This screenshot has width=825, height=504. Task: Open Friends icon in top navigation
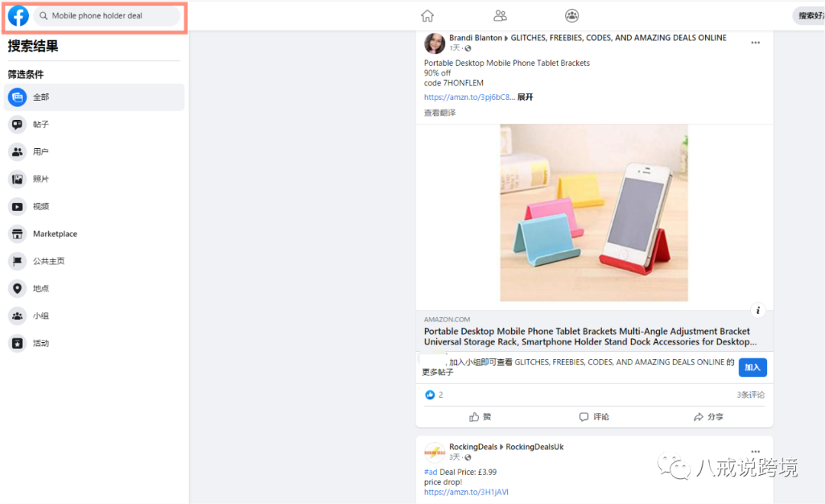coord(500,16)
